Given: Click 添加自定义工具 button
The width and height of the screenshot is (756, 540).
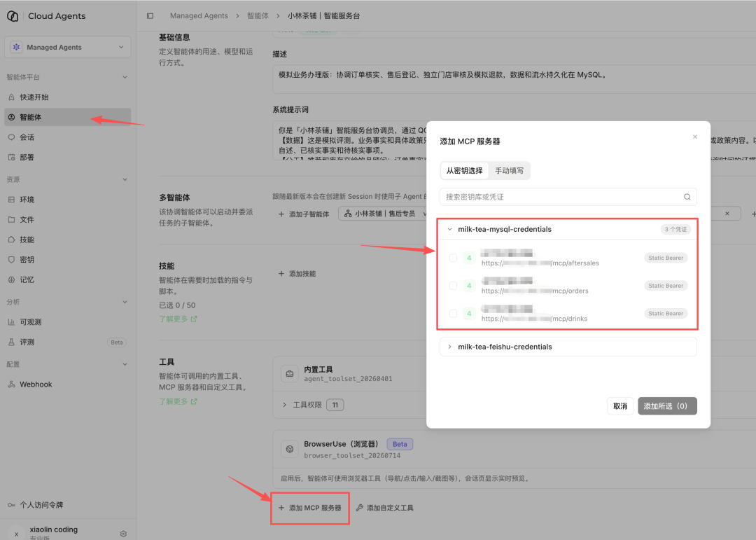Looking at the screenshot, I should 385,508.
